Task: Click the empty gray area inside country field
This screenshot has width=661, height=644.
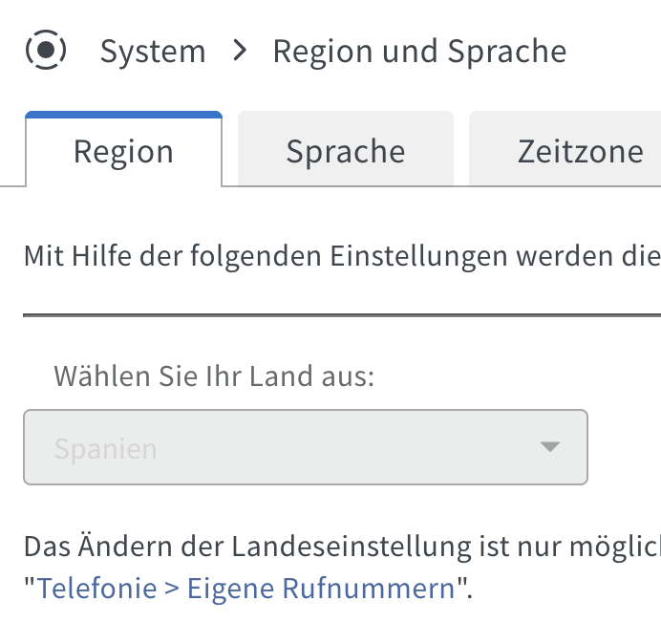Action: click(x=346, y=447)
